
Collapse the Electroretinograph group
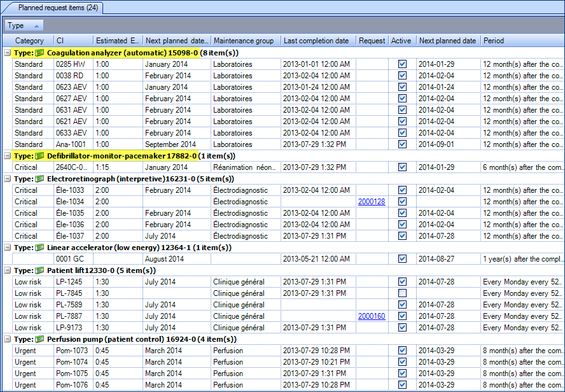click(x=7, y=179)
